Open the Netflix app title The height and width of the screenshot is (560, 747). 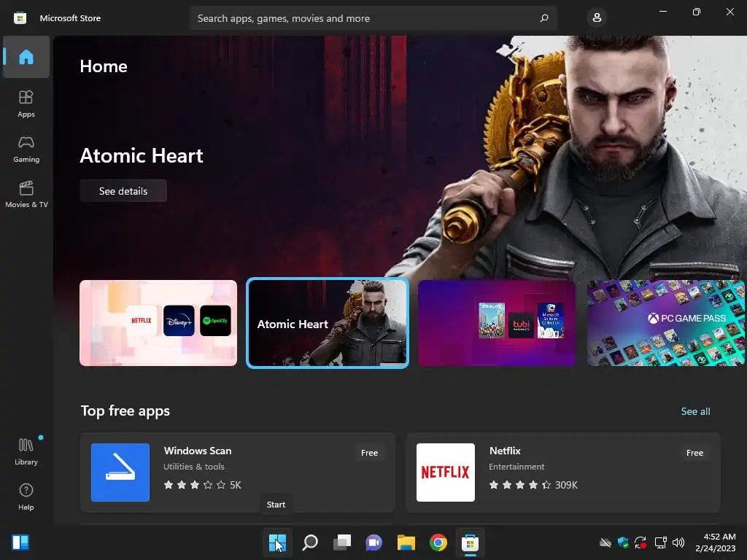pyautogui.click(x=505, y=451)
